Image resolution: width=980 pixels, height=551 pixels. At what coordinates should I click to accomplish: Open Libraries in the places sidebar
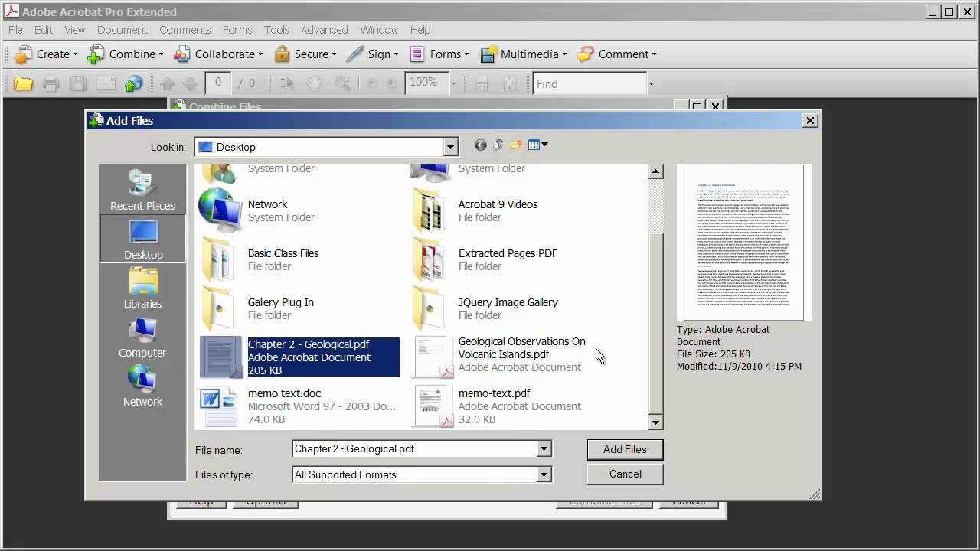pos(142,289)
